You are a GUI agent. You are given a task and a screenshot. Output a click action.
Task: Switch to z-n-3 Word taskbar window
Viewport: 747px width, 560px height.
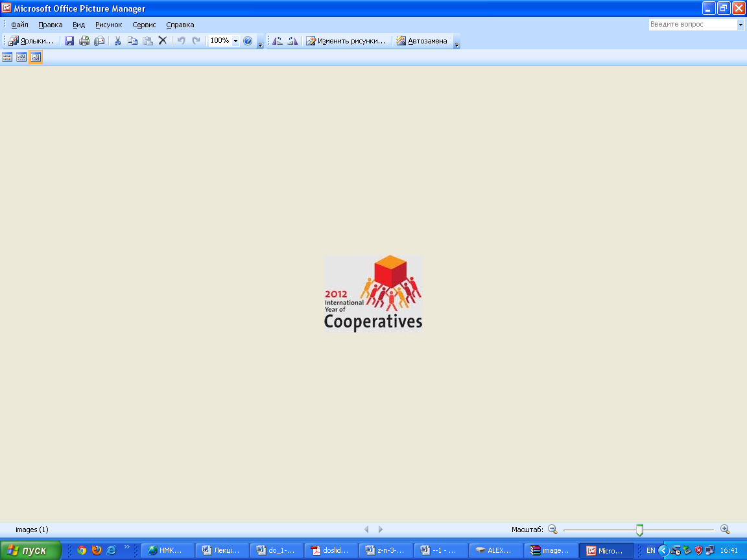coord(386,550)
